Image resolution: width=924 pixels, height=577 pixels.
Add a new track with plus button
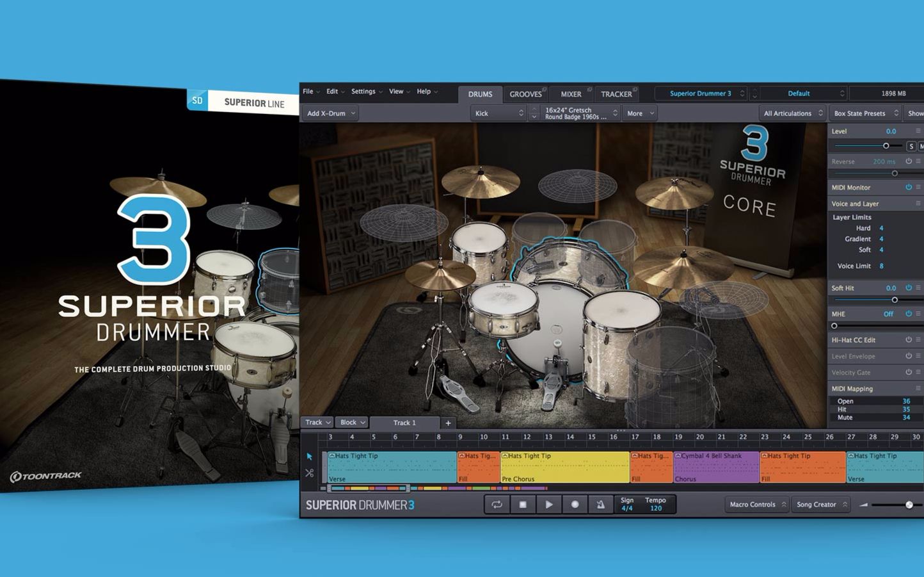pyautogui.click(x=448, y=423)
